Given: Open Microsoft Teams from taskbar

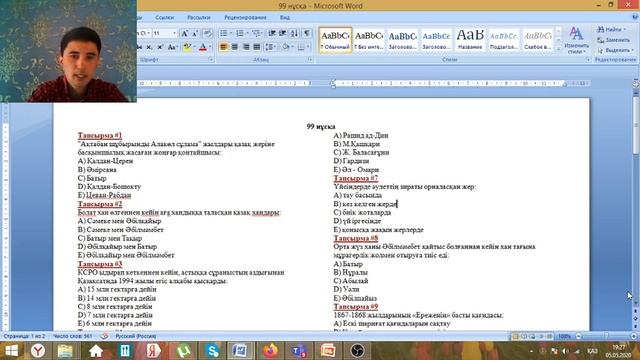Looking at the screenshot, I should tap(299, 351).
